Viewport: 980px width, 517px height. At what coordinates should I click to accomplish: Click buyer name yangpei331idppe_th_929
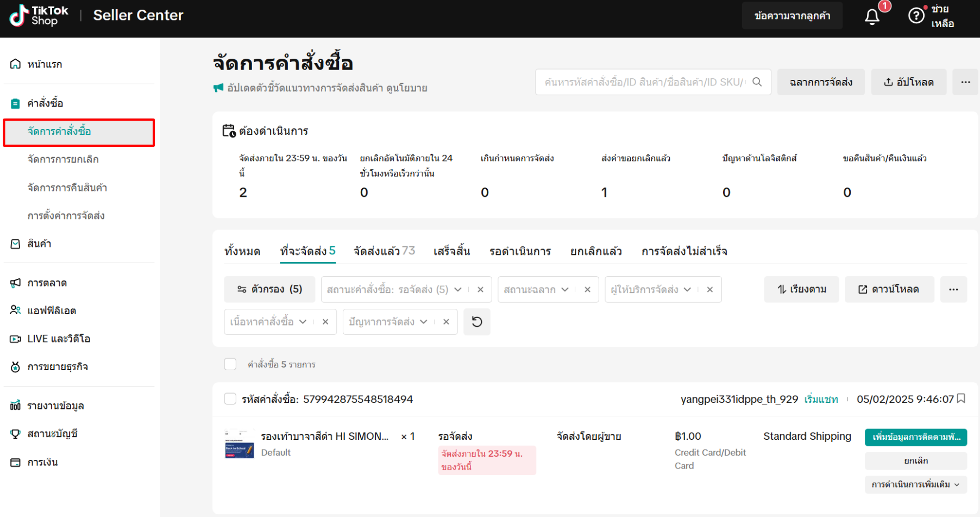click(x=739, y=400)
